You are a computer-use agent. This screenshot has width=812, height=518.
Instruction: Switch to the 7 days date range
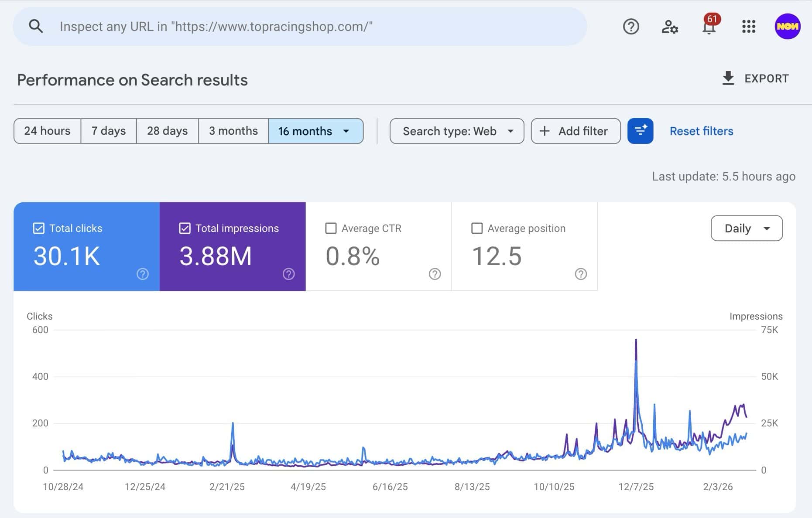[108, 131]
